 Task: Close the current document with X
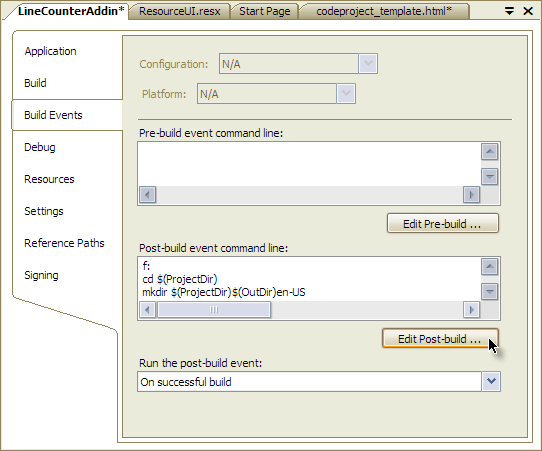pos(528,11)
